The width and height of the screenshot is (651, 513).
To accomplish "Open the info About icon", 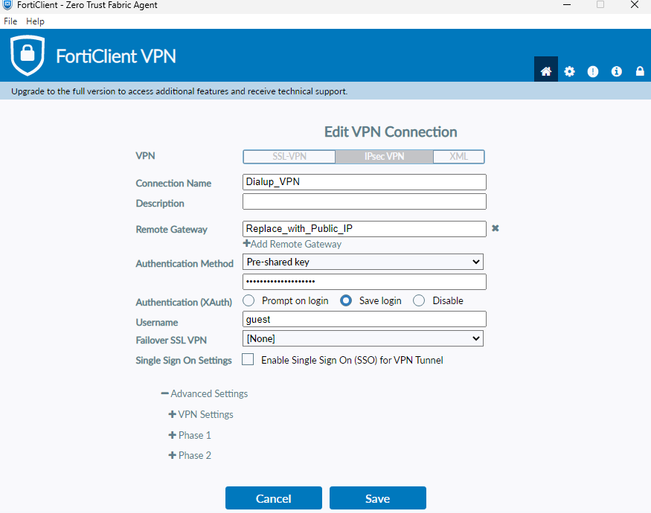I will [616, 72].
